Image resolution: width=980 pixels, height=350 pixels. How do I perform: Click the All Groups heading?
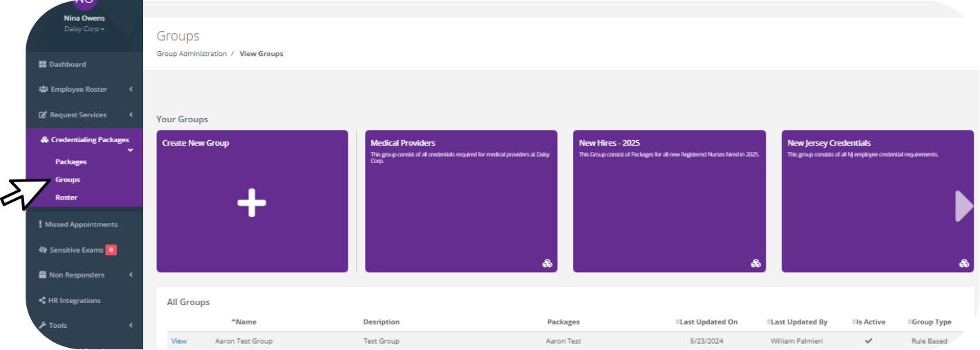pos(189,302)
